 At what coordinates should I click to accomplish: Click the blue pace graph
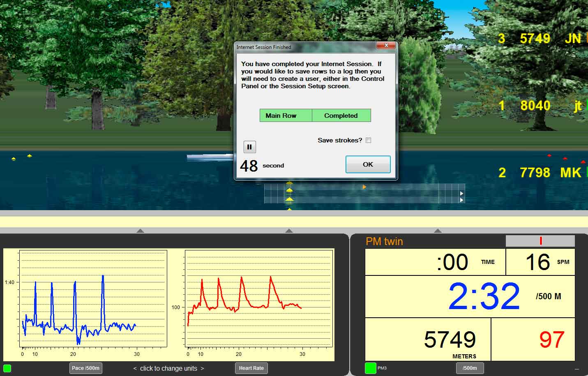(93, 299)
